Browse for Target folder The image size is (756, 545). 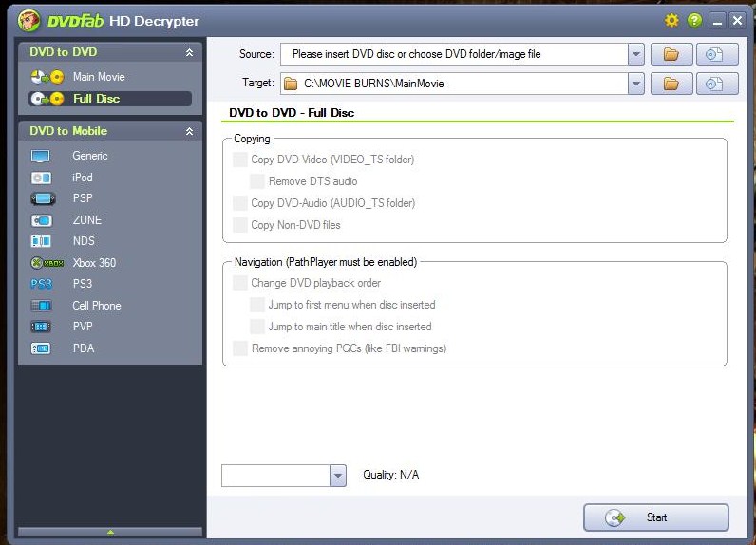[671, 84]
